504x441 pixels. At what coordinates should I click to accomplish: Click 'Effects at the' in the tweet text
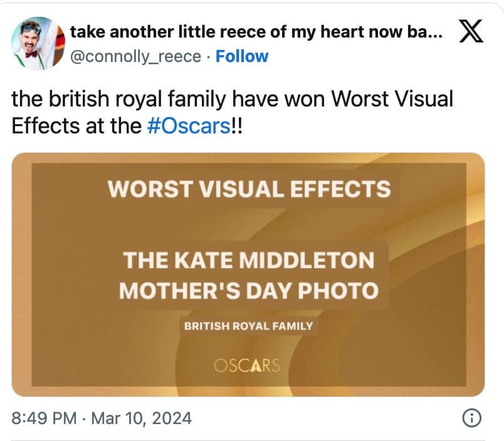tap(76, 125)
